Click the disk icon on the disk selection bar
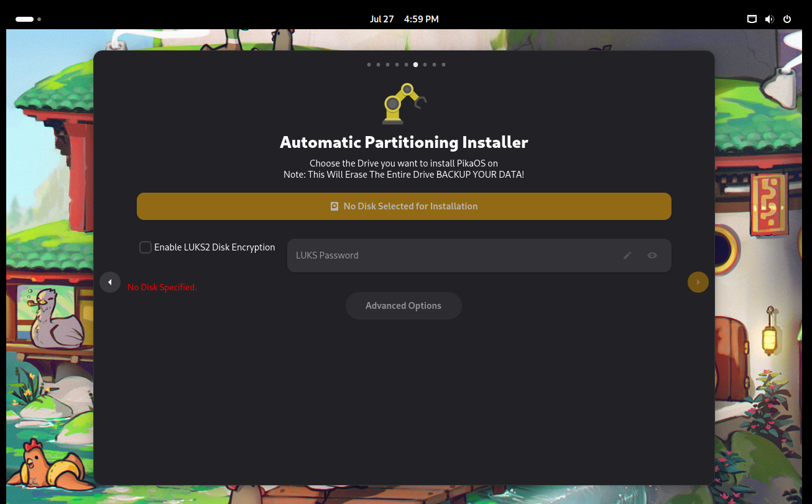This screenshot has width=812, height=504. pos(334,206)
